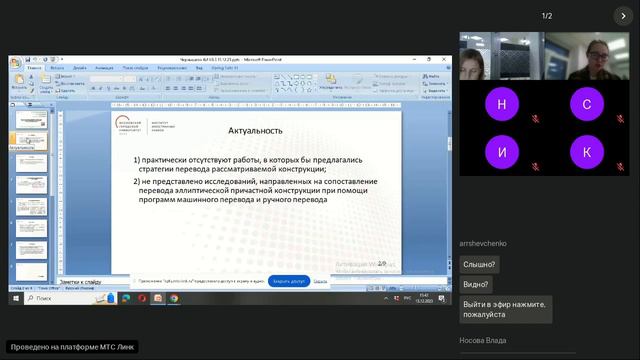Open Windows Start menu

pyautogui.click(x=16, y=298)
